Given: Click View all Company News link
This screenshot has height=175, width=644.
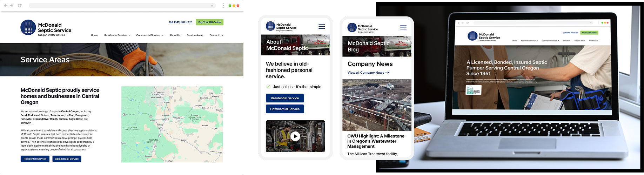Looking at the screenshot, I should click(x=368, y=73).
